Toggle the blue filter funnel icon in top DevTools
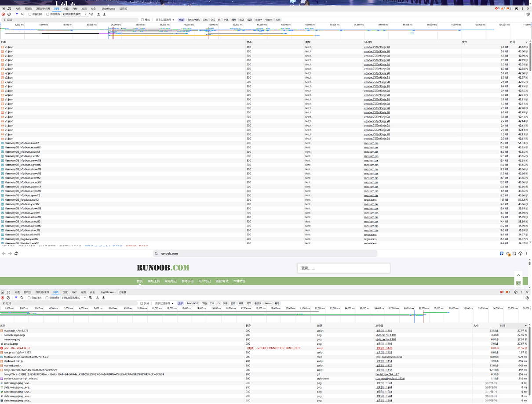This screenshot has height=404, width=532. click(x=17, y=14)
